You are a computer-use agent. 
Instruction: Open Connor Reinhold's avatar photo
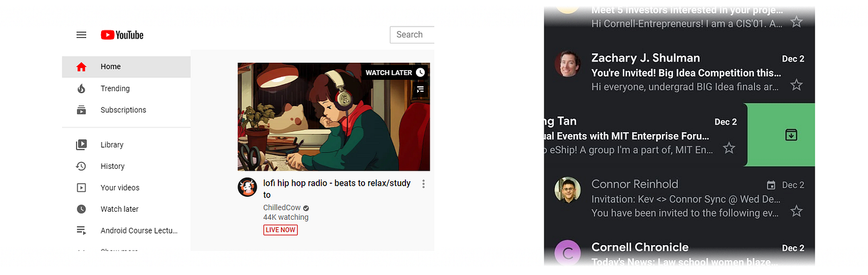click(x=567, y=191)
